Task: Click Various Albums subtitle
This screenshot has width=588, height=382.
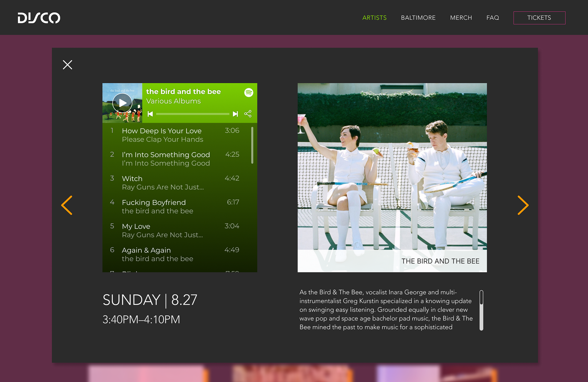Action: [173, 101]
